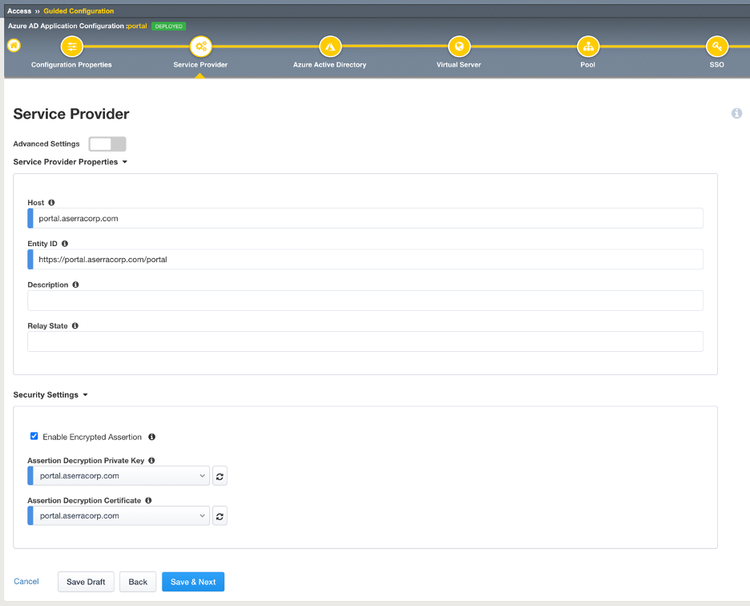Refresh the Assertion Decryption Private Key list
Image resolution: width=750 pixels, height=606 pixels.
220,476
